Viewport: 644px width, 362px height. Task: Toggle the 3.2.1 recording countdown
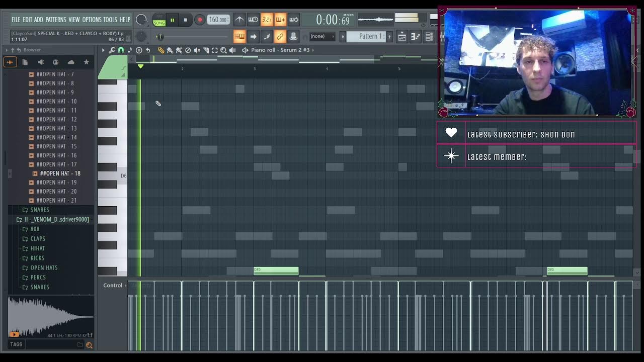(x=267, y=20)
